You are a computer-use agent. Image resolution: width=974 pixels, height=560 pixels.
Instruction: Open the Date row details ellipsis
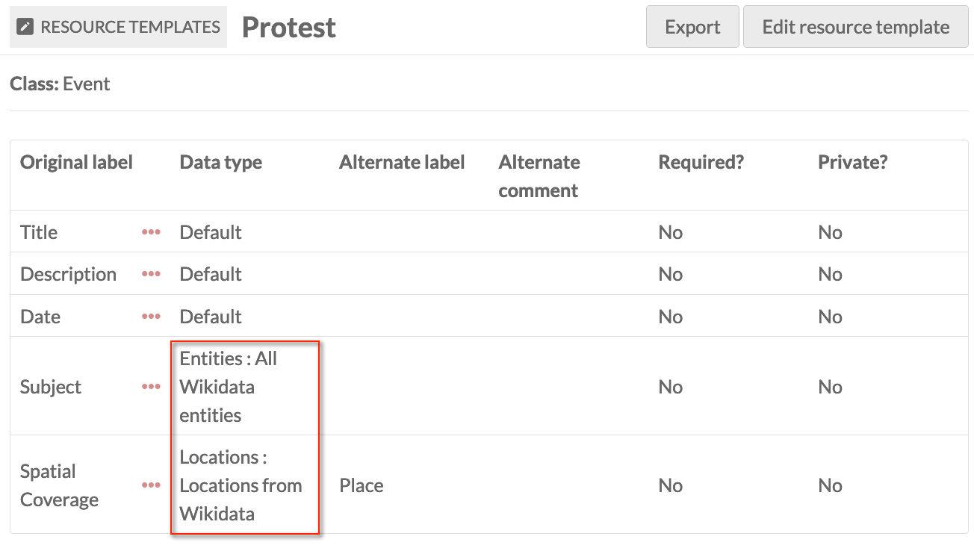[151, 317]
